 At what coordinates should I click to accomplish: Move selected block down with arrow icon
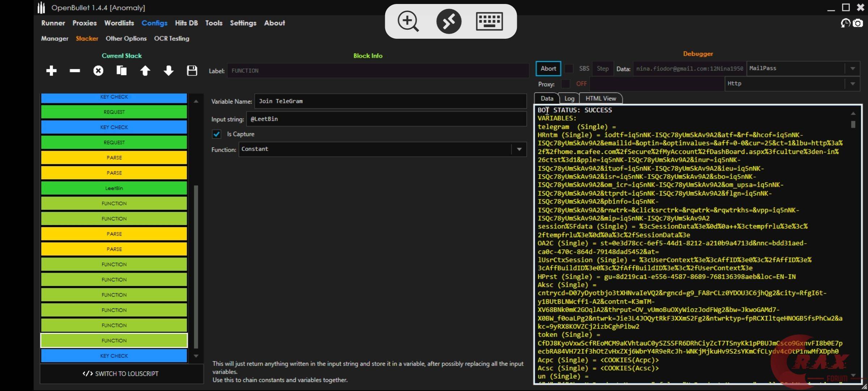point(169,71)
